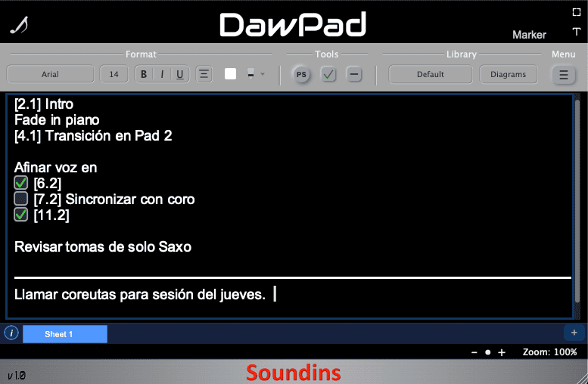Open the Arial font selector
588x384 pixels.
(x=50, y=74)
